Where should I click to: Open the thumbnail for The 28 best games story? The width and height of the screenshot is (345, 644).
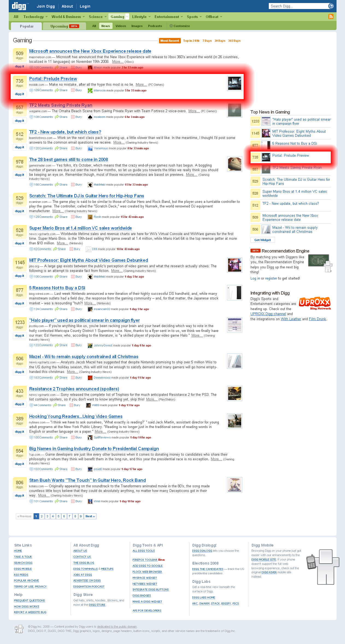(235, 164)
